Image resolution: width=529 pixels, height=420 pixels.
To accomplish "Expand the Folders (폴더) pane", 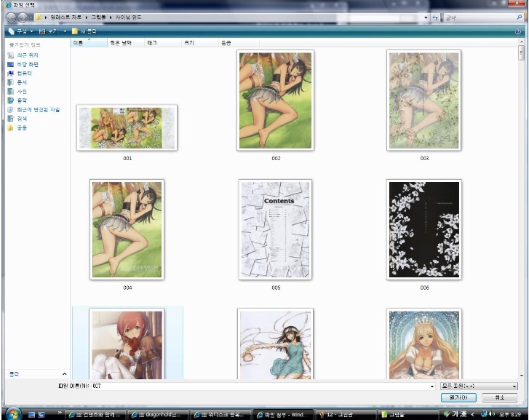I will (x=36, y=373).
